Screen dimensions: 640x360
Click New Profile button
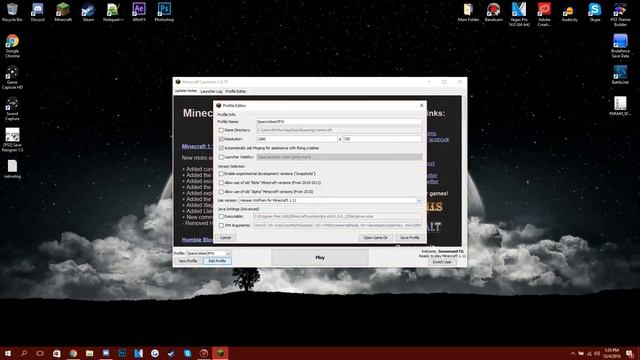click(188, 261)
